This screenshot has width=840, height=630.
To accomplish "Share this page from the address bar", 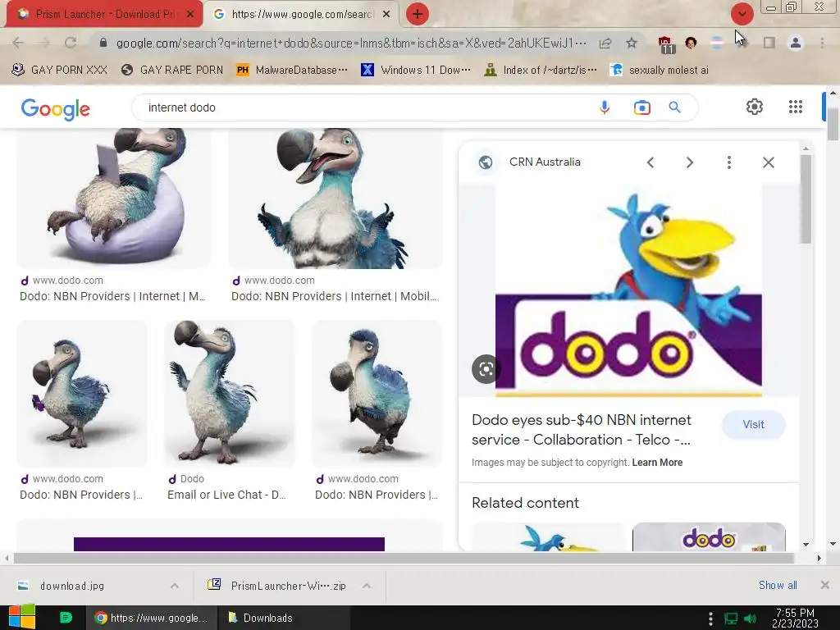I will (x=605, y=43).
